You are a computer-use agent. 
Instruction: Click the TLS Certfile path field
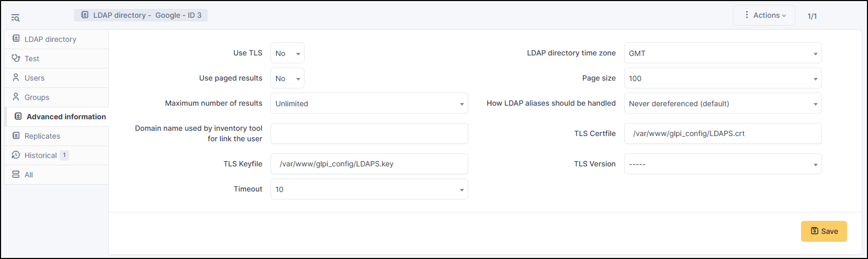(723, 133)
